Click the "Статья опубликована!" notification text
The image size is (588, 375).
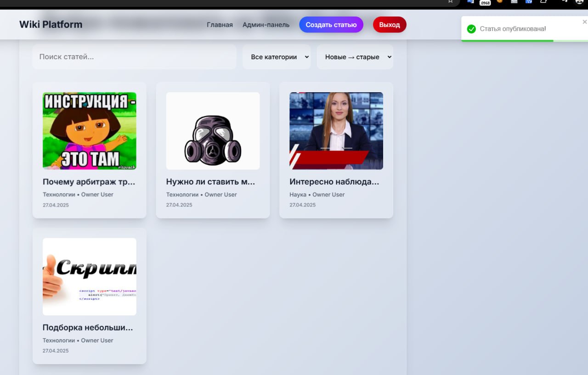click(x=513, y=29)
